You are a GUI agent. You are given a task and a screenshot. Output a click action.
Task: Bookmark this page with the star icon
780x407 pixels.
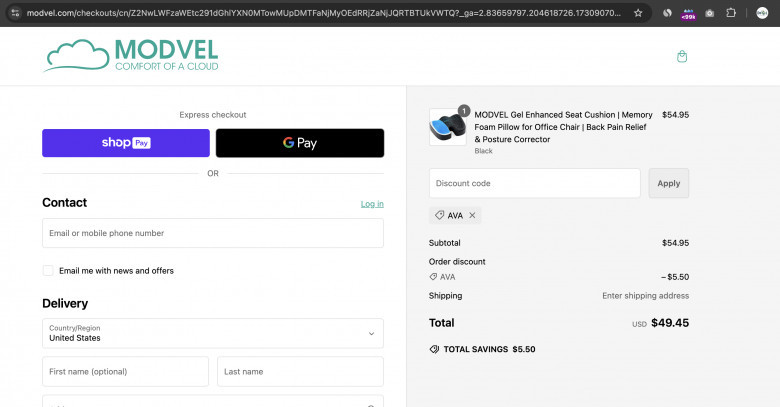638,13
